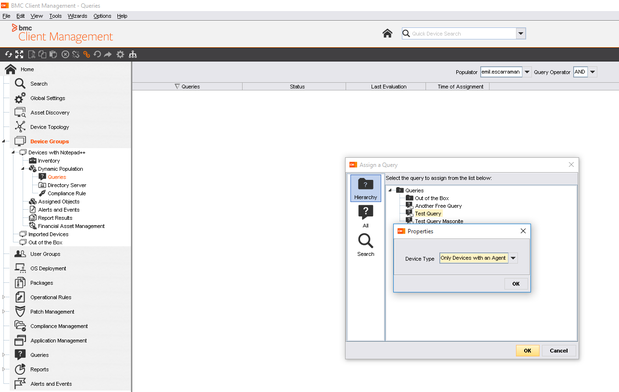
Task: Open the Tools menu
Action: pos(55,16)
